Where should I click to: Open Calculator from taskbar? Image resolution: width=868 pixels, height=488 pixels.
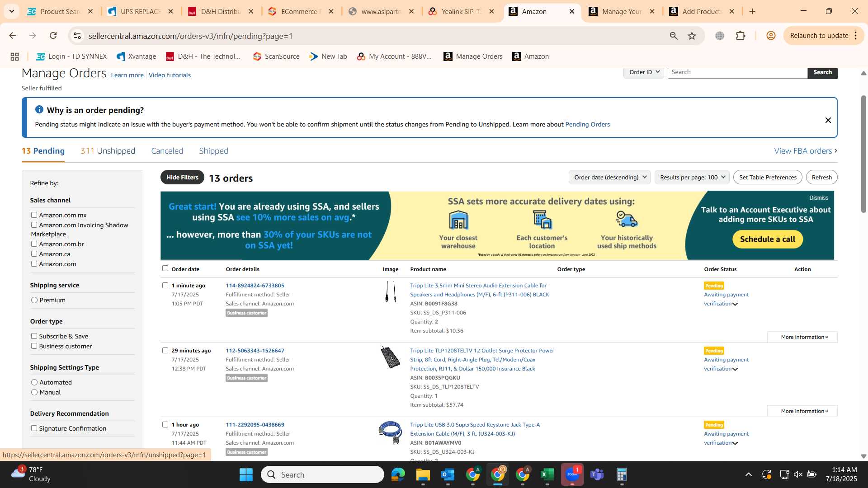point(622,474)
